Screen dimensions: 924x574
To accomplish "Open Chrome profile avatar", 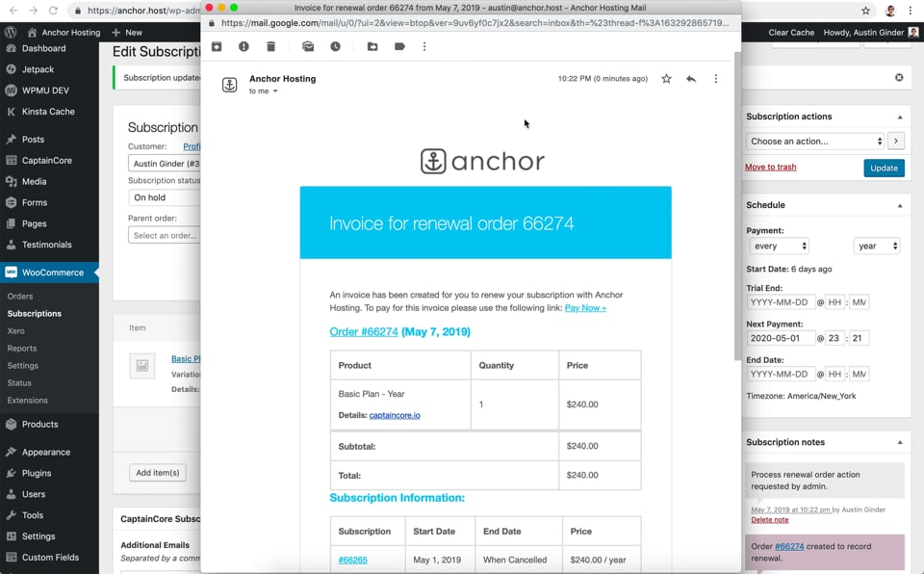I will (890, 11).
